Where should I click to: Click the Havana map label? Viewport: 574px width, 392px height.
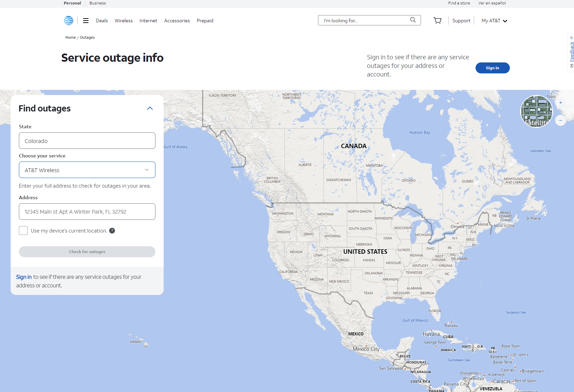[431, 334]
